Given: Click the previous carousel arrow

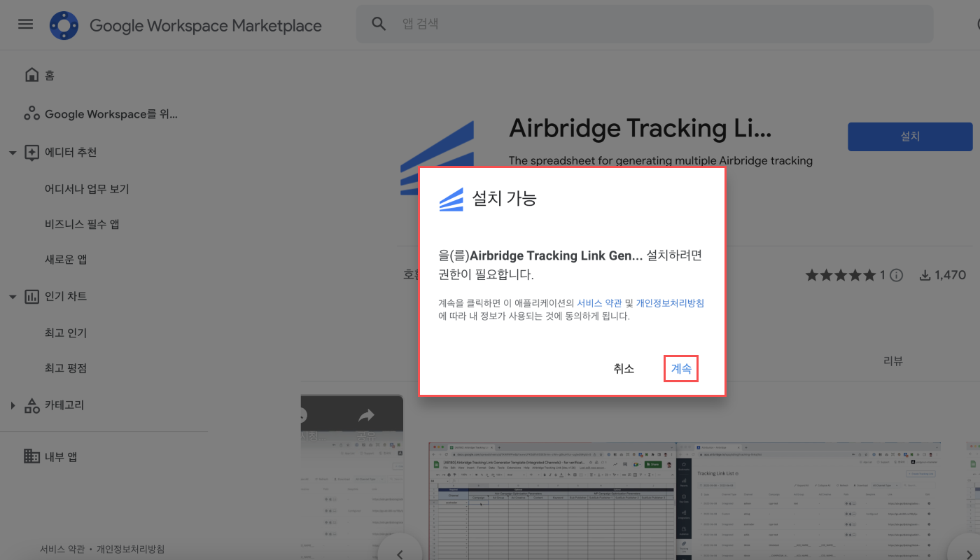Looking at the screenshot, I should (400, 554).
